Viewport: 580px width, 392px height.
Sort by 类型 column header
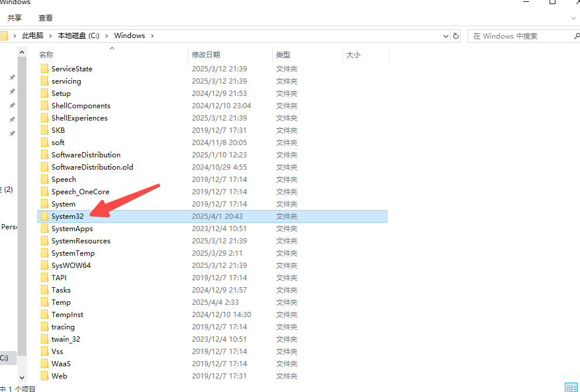(x=283, y=55)
